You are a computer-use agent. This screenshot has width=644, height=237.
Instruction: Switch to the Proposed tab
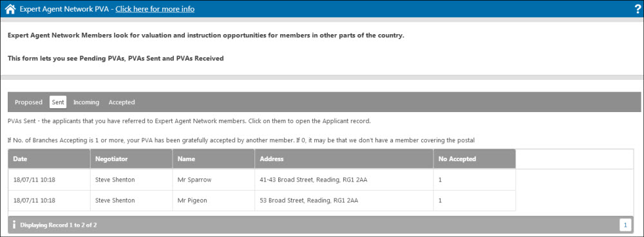coord(28,102)
